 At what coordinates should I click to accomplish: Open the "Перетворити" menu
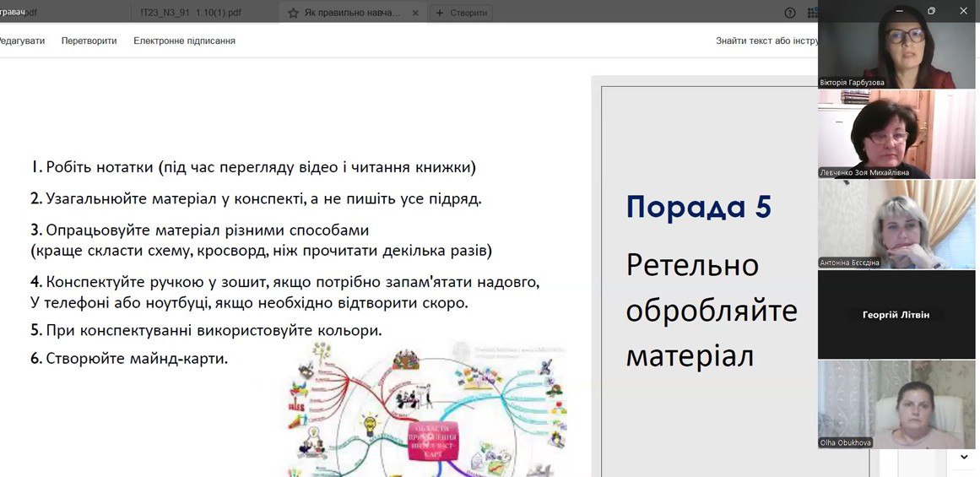89,41
